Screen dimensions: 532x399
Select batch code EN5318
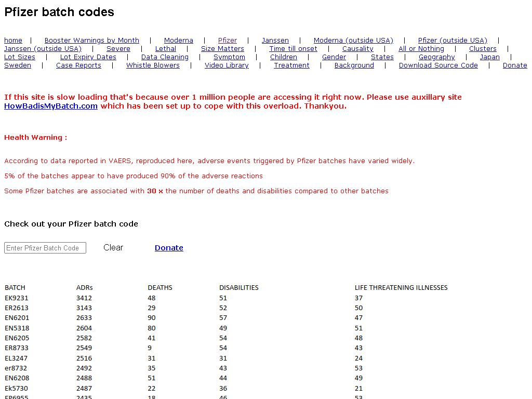17,328
